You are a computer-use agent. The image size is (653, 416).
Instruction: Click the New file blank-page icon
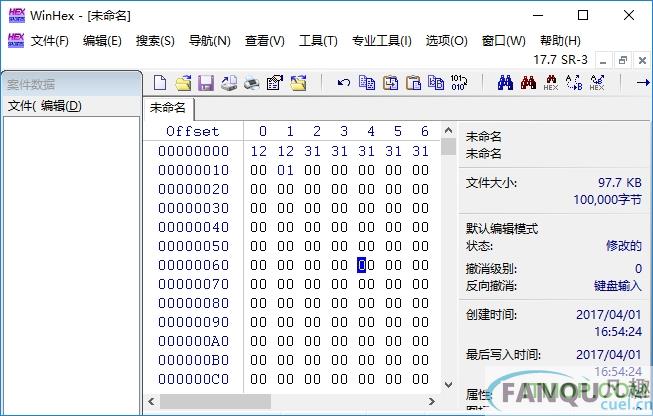pos(160,82)
